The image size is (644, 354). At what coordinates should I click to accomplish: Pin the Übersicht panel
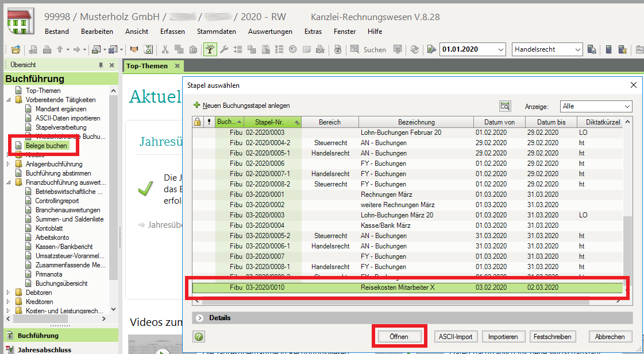(101, 65)
